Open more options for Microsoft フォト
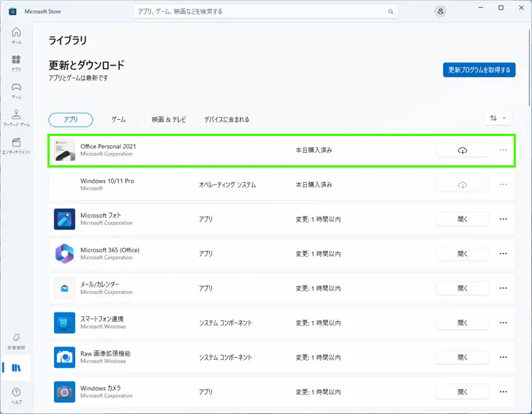Screen dimensions: 532x414 tap(503, 219)
